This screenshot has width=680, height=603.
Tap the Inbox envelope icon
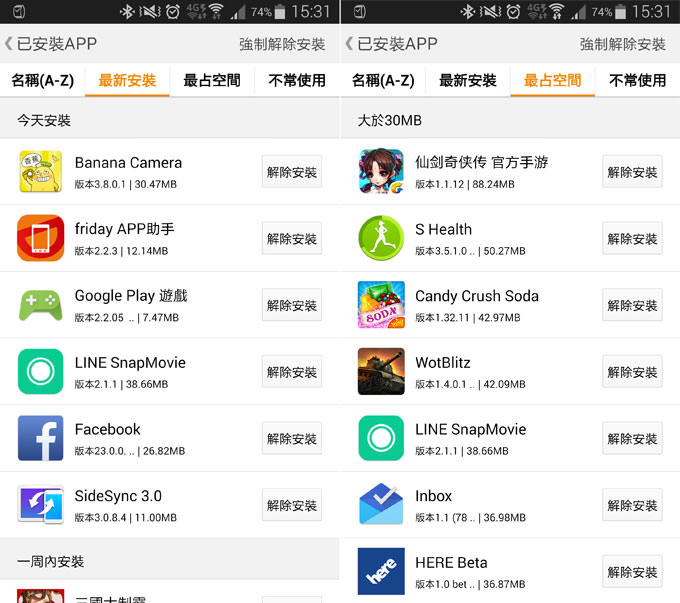click(x=381, y=504)
